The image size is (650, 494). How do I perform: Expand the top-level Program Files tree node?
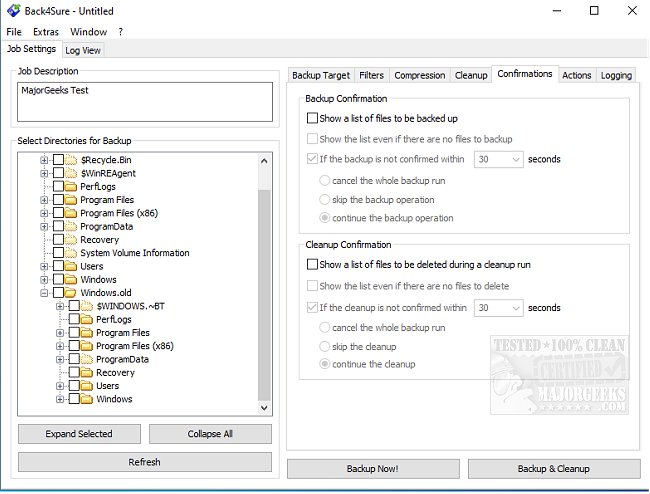coord(44,200)
